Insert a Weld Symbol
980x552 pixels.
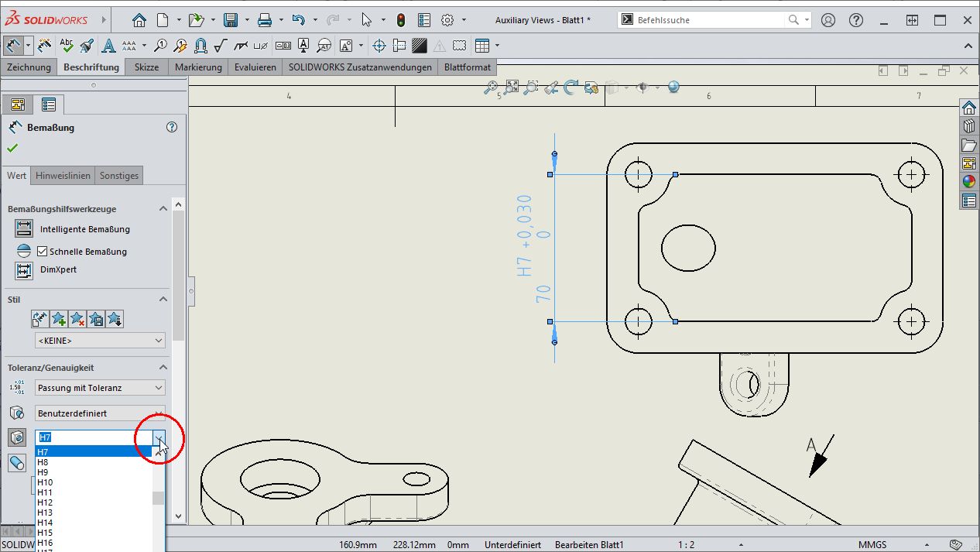tap(242, 46)
